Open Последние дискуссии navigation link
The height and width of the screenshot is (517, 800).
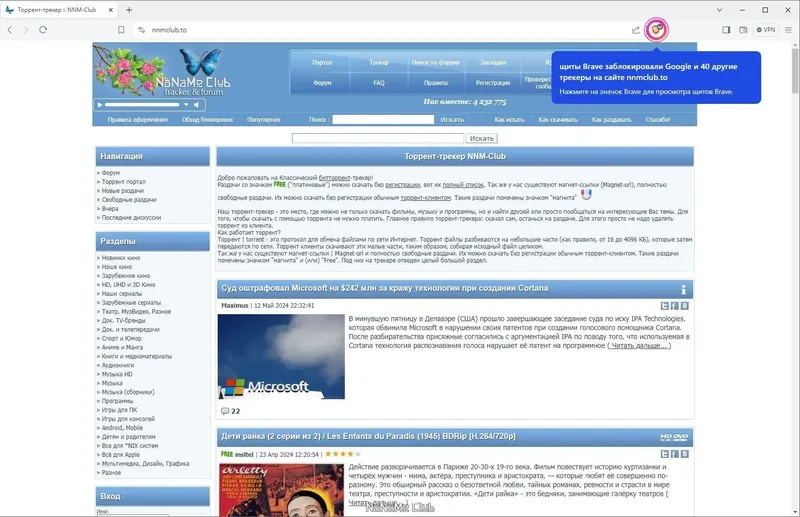coord(131,217)
